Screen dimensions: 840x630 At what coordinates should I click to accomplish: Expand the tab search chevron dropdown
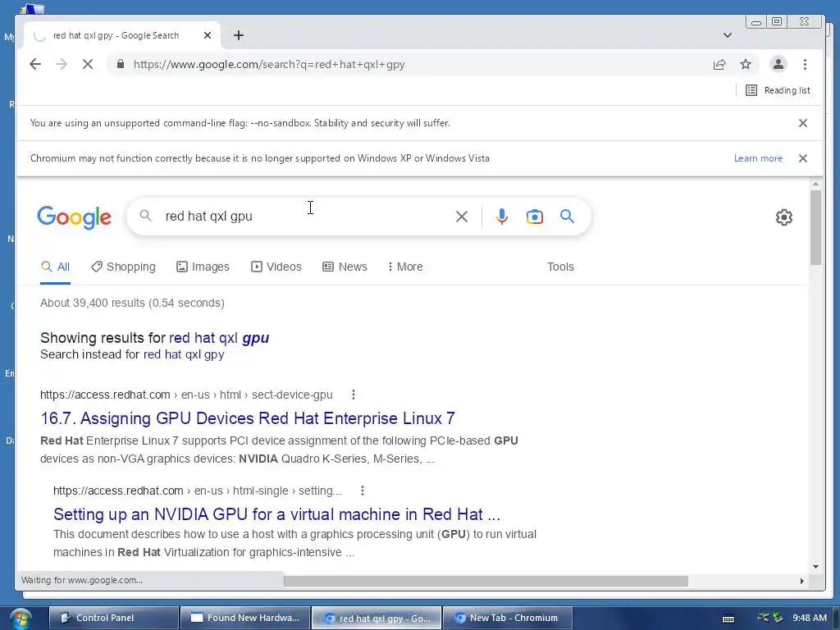(727, 35)
